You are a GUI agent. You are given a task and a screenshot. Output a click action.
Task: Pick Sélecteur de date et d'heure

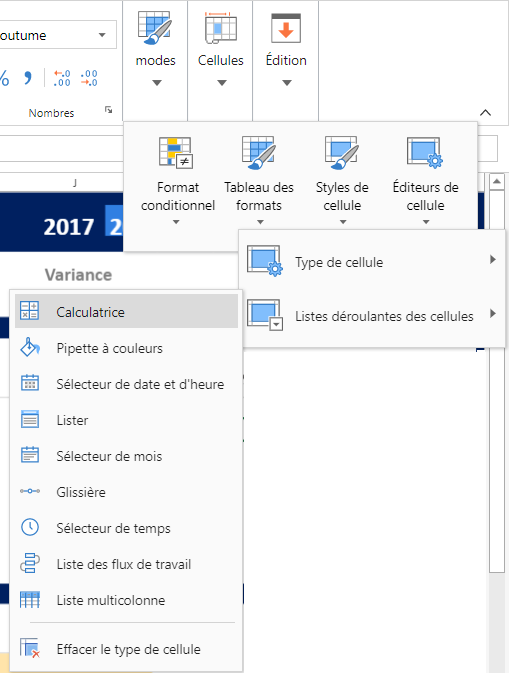click(x=126, y=384)
